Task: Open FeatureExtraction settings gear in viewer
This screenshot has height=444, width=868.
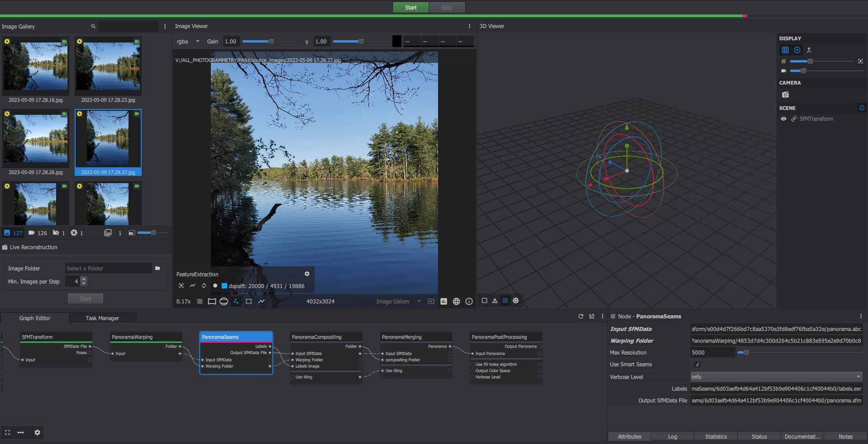Action: tap(307, 274)
